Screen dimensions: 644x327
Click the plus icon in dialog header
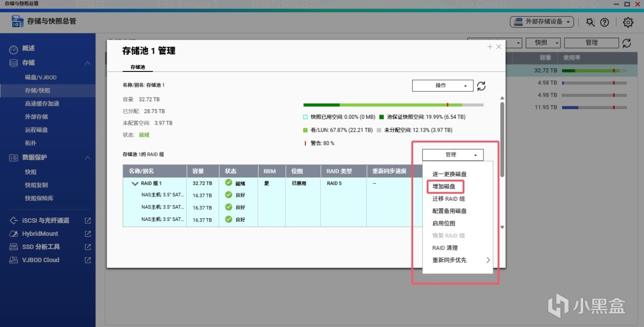(490, 47)
